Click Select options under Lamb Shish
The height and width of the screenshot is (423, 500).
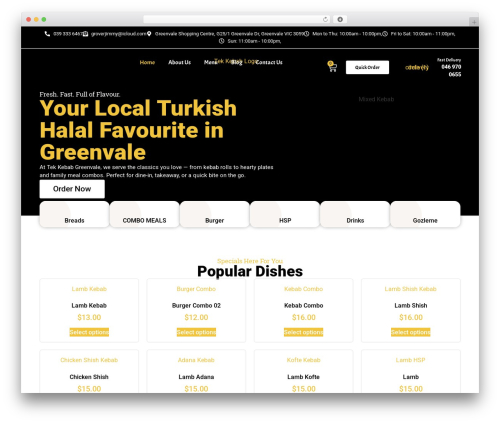pyautogui.click(x=411, y=332)
